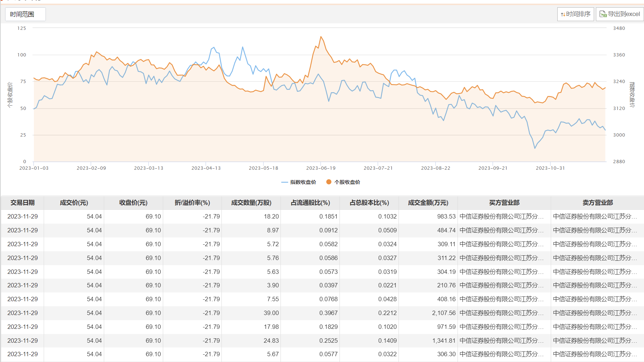Select the 占流通股比(%) column header
644x362 pixels.
point(310,203)
